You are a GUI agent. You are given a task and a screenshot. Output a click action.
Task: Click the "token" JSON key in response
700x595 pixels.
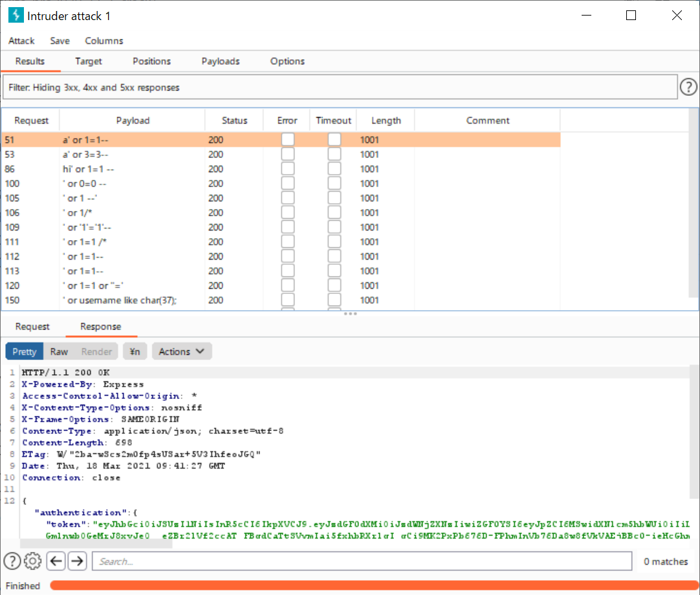pos(66,524)
